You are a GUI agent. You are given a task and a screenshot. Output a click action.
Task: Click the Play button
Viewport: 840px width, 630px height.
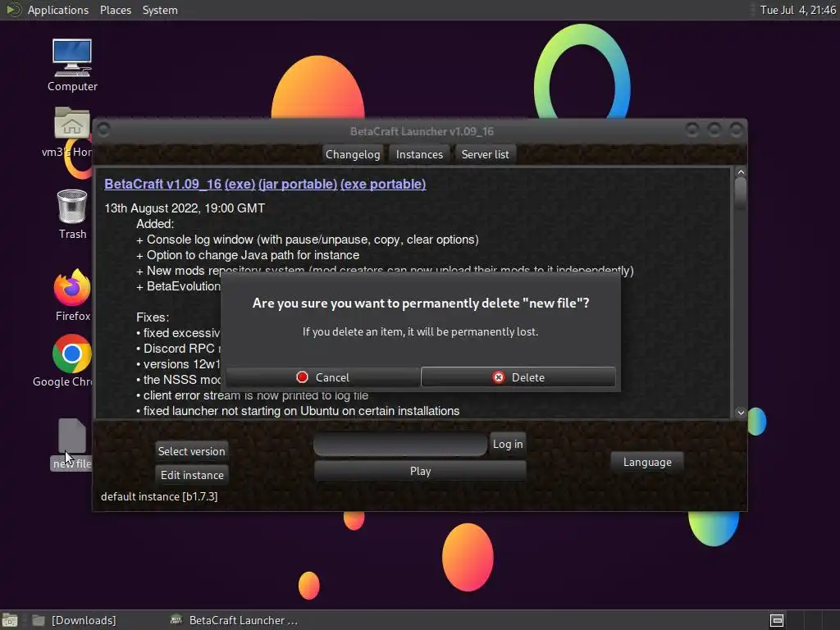point(421,471)
